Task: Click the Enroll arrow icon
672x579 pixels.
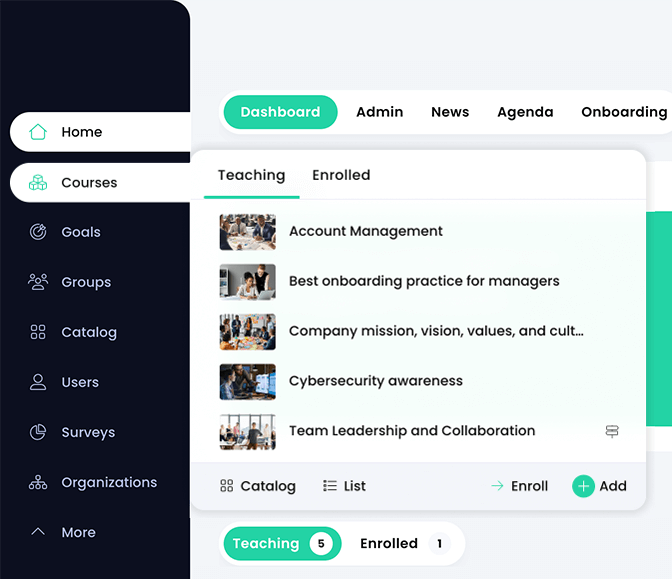Action: pyautogui.click(x=497, y=486)
